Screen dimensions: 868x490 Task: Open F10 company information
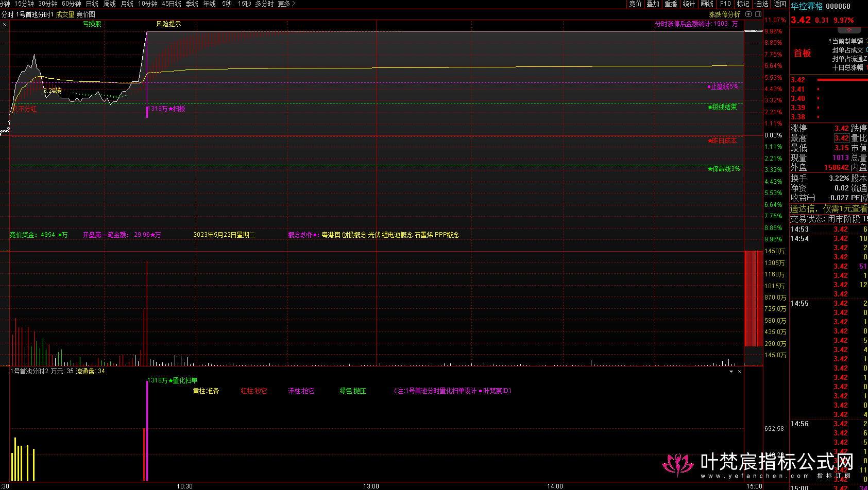725,4
